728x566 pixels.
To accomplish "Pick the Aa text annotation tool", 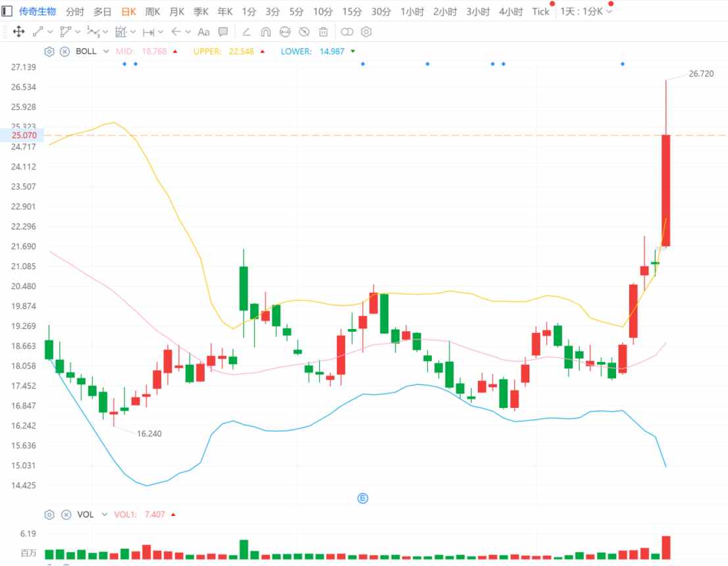I will (x=203, y=32).
